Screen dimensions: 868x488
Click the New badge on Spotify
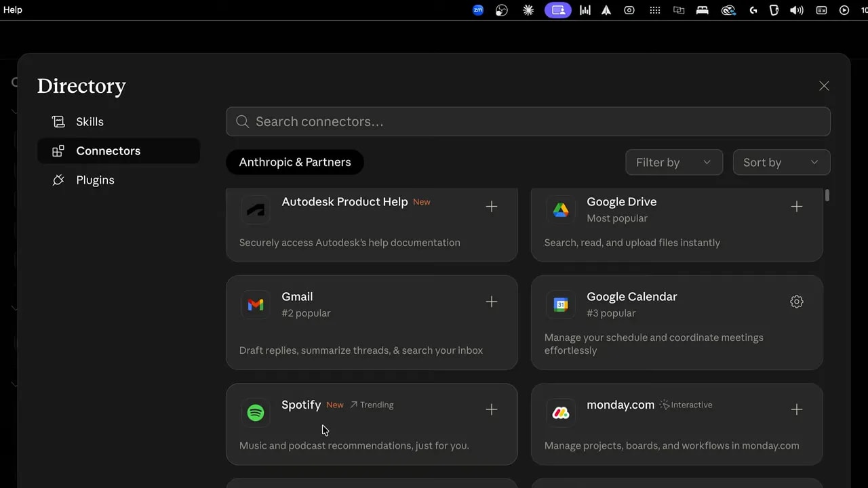pyautogui.click(x=335, y=405)
